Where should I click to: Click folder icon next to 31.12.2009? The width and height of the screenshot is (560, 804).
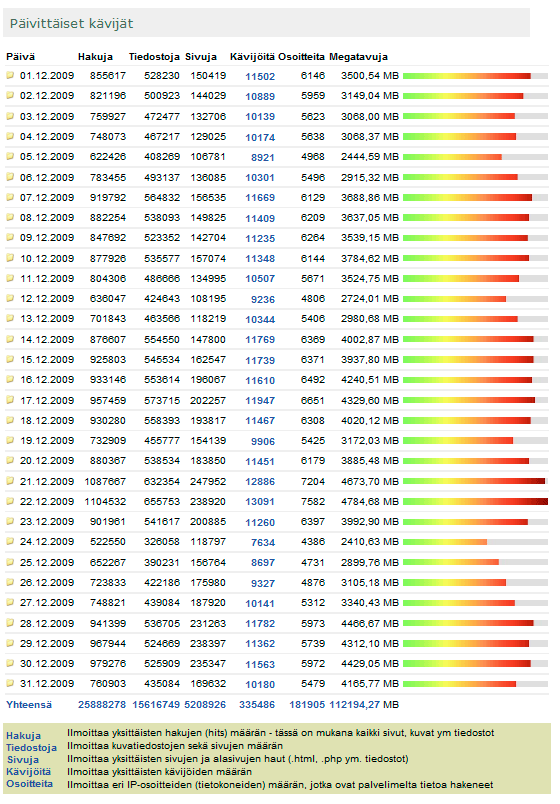click(x=10, y=683)
